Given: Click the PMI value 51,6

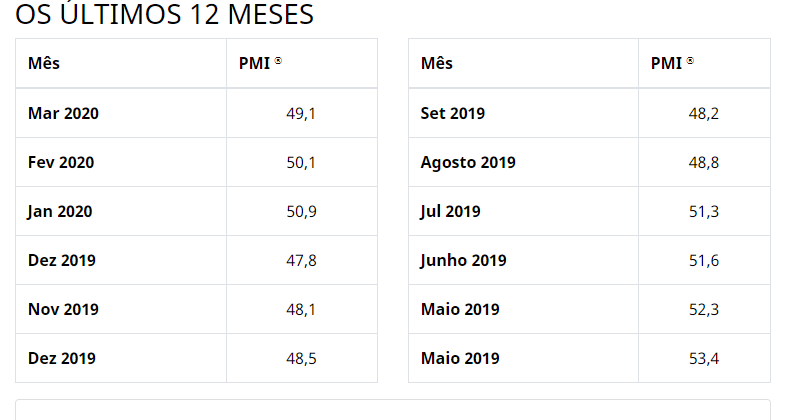Looking at the screenshot, I should click(704, 260).
